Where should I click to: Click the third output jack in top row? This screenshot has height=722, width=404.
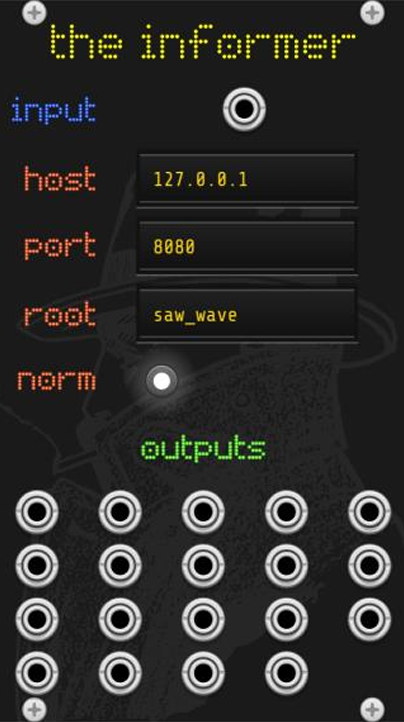click(x=203, y=512)
